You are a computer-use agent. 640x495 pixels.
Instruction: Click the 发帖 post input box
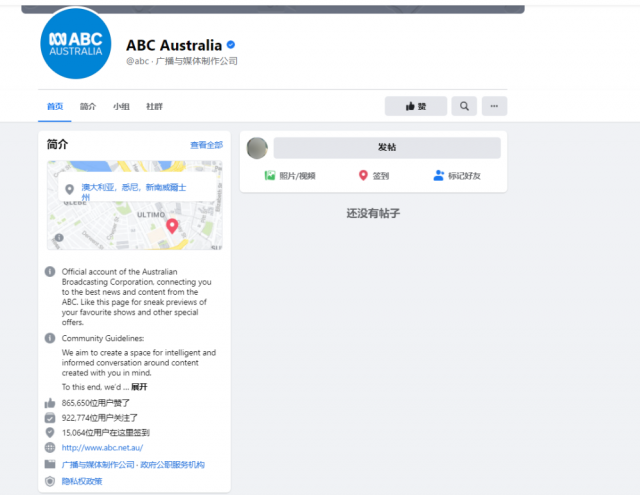[387, 147]
